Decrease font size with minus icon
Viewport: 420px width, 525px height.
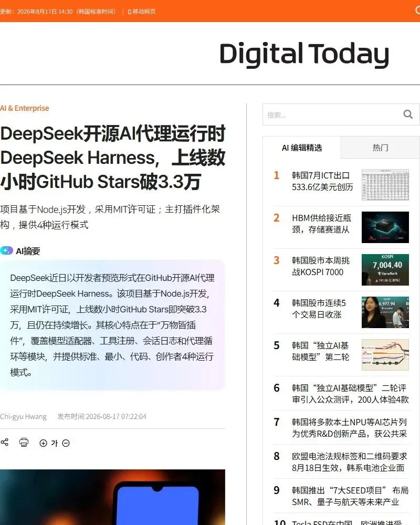[x=66, y=443]
